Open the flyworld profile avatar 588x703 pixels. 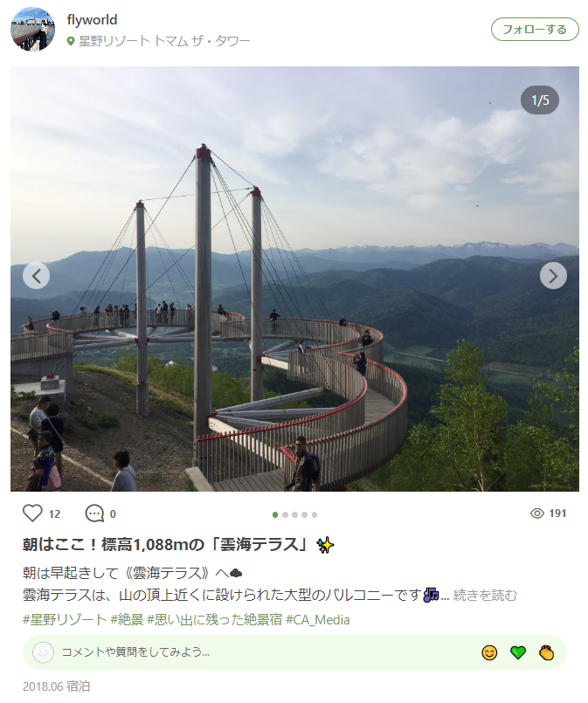pos(32,29)
